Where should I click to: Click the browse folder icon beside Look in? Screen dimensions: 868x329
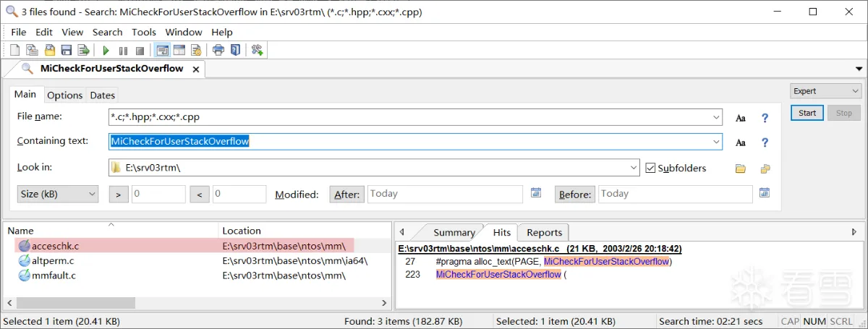click(740, 168)
